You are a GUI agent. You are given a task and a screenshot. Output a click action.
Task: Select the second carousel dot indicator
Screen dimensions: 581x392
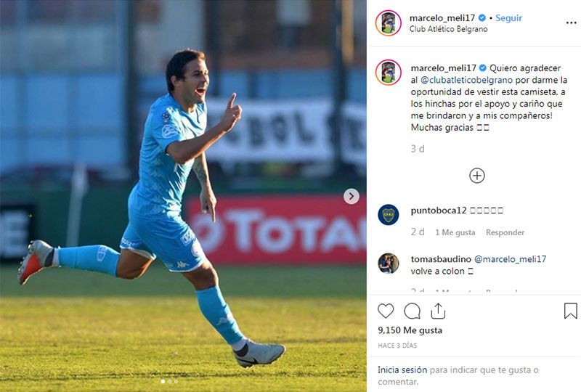tap(169, 381)
